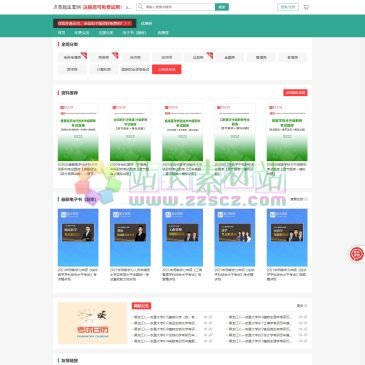Click the red button in the recommended materials header
The width and height of the screenshot is (365, 365).
(x=295, y=93)
